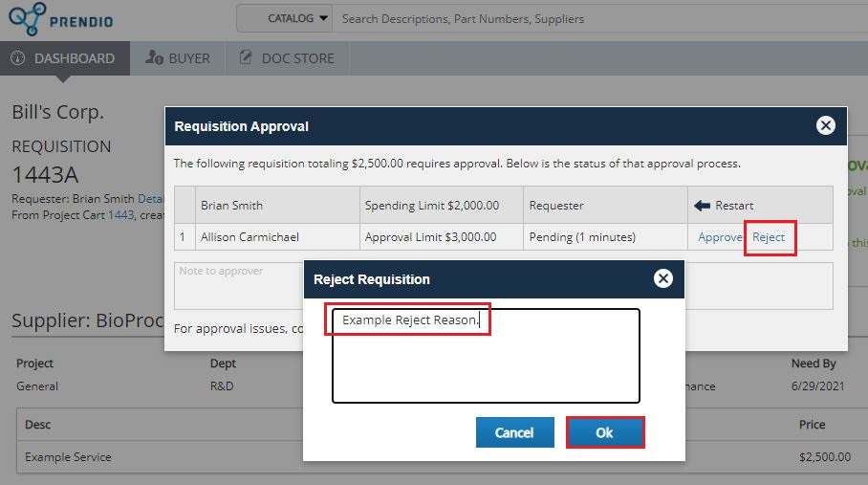Click the Buyer person icon

[x=154, y=58]
